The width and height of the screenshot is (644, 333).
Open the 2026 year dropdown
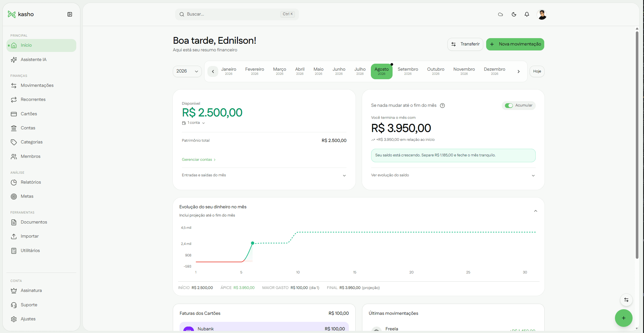pyautogui.click(x=187, y=71)
